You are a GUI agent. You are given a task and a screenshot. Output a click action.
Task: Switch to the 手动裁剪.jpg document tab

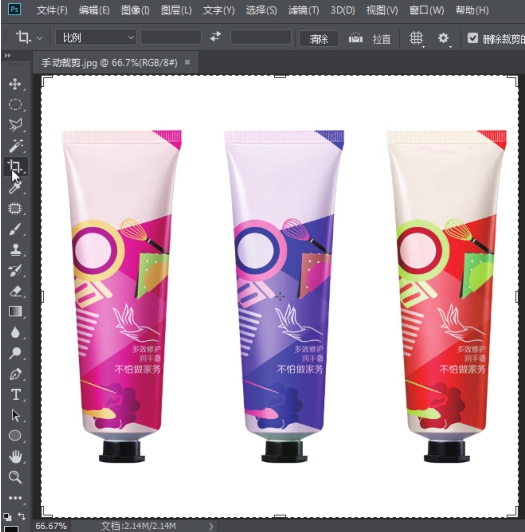[109, 63]
